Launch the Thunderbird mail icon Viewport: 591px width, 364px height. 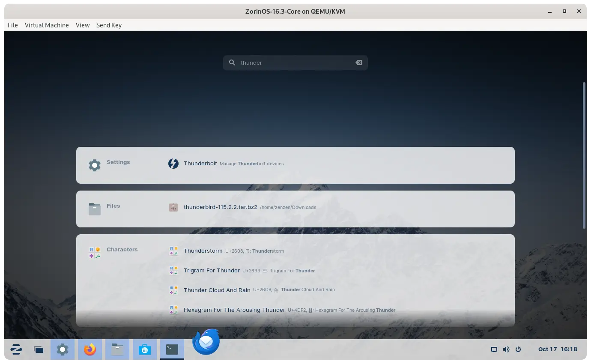[x=206, y=342]
